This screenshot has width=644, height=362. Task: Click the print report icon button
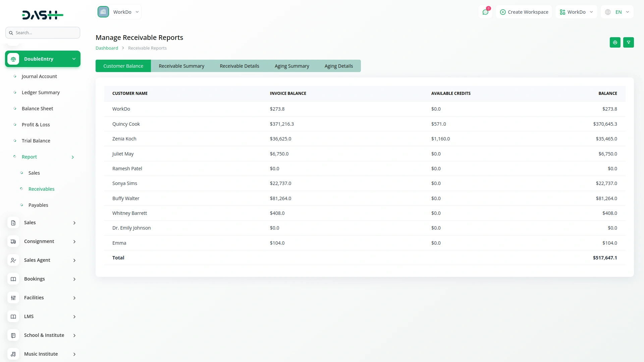pos(615,43)
